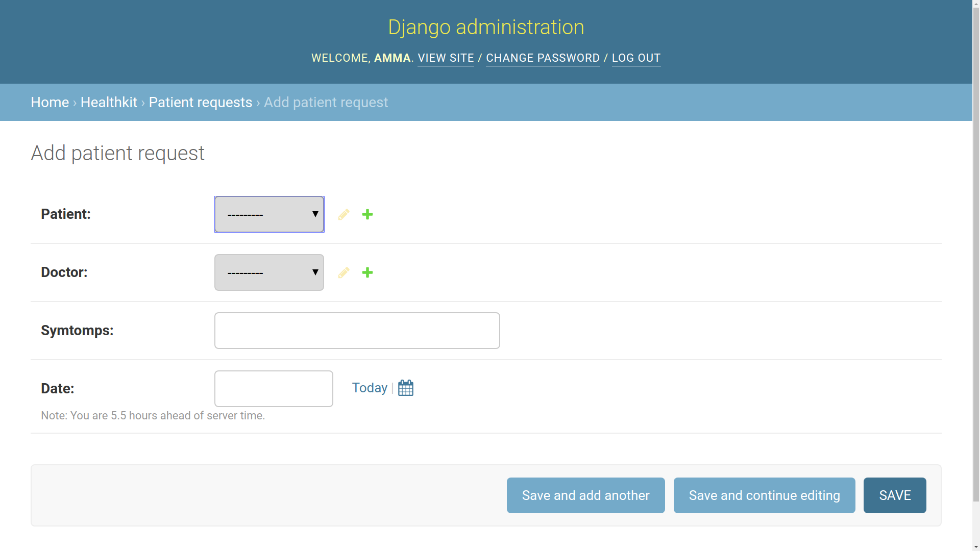The width and height of the screenshot is (980, 551).
Task: Open the Healthkit breadcrumb link
Action: [109, 102]
